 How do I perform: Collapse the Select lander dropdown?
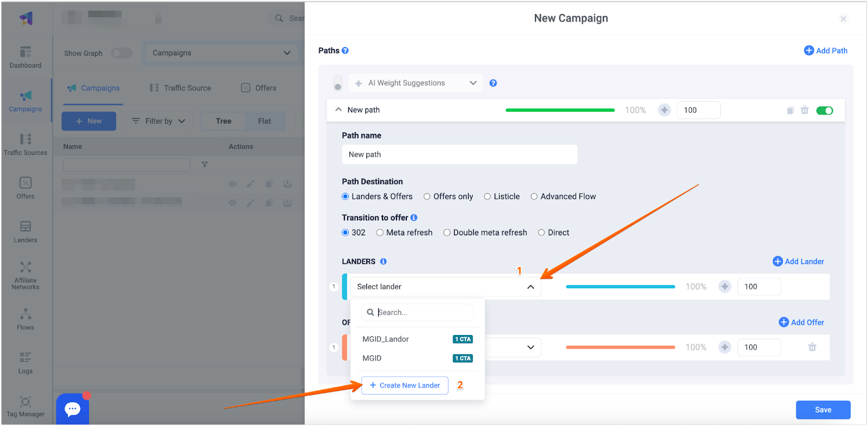[531, 287]
